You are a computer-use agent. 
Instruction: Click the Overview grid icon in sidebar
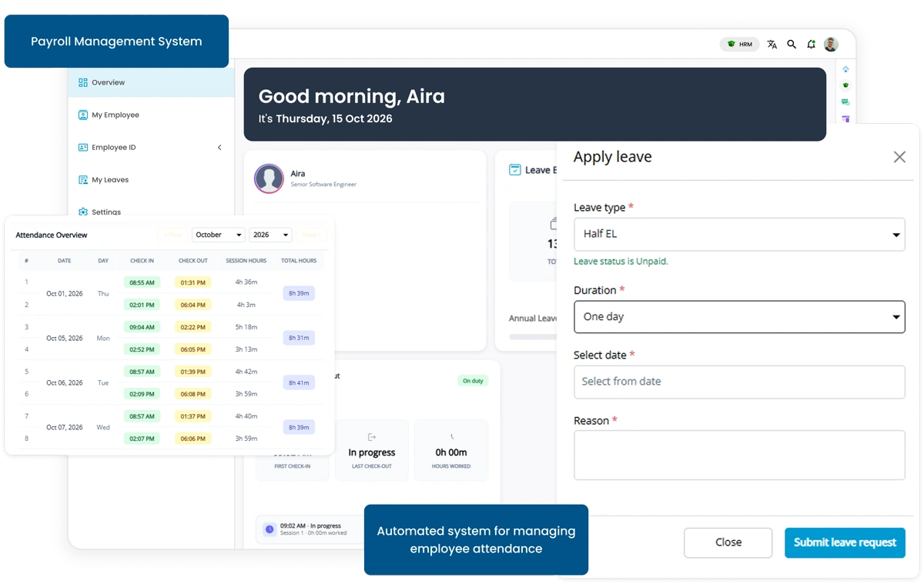(83, 82)
